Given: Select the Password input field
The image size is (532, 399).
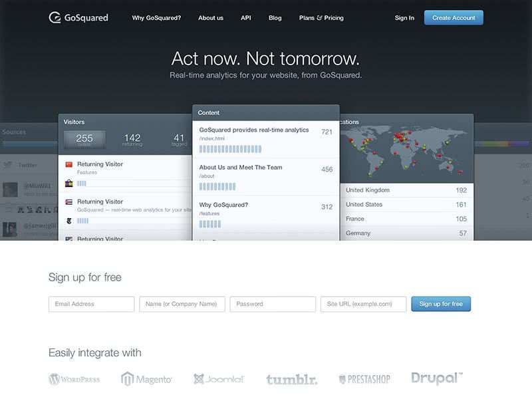Looking at the screenshot, I should click(x=273, y=304).
